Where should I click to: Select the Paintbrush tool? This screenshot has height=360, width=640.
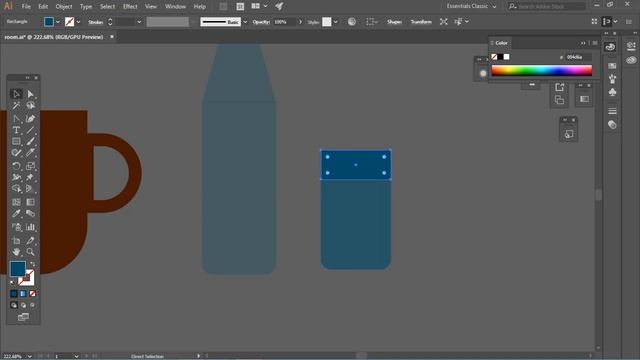(x=31, y=142)
